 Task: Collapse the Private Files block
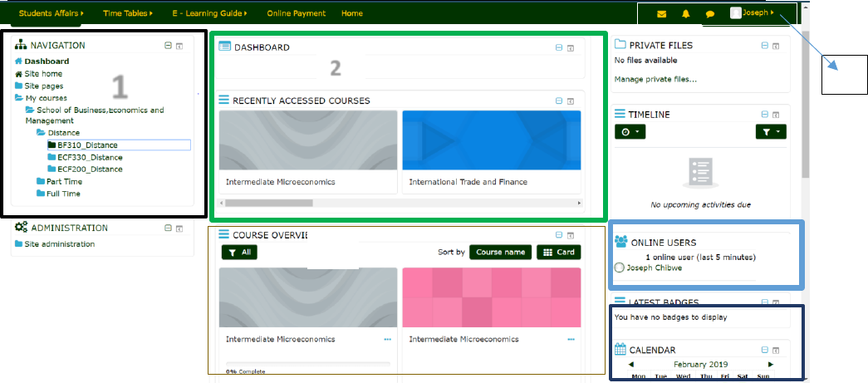[763, 46]
